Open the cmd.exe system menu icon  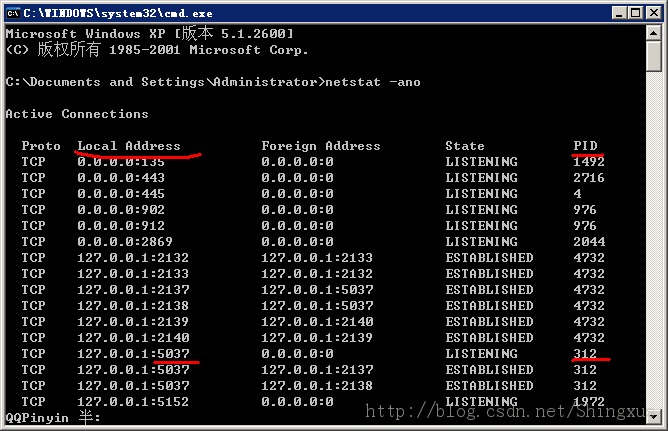coord(13,13)
